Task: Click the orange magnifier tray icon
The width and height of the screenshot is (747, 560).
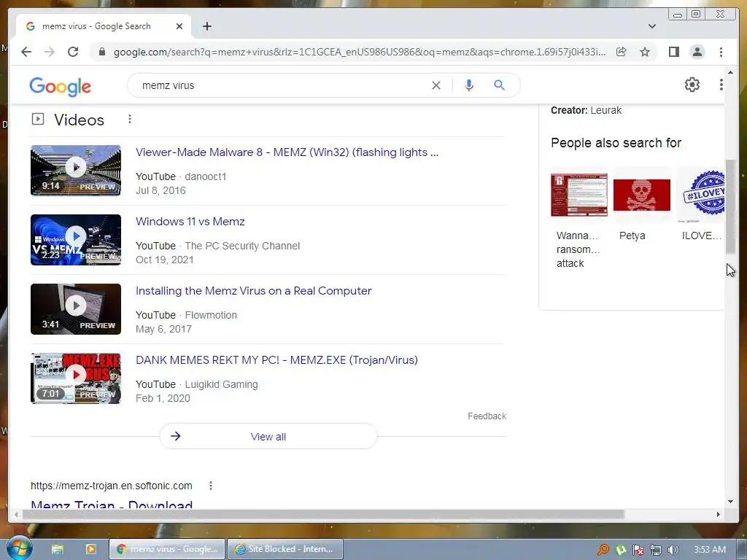Action: (603, 550)
